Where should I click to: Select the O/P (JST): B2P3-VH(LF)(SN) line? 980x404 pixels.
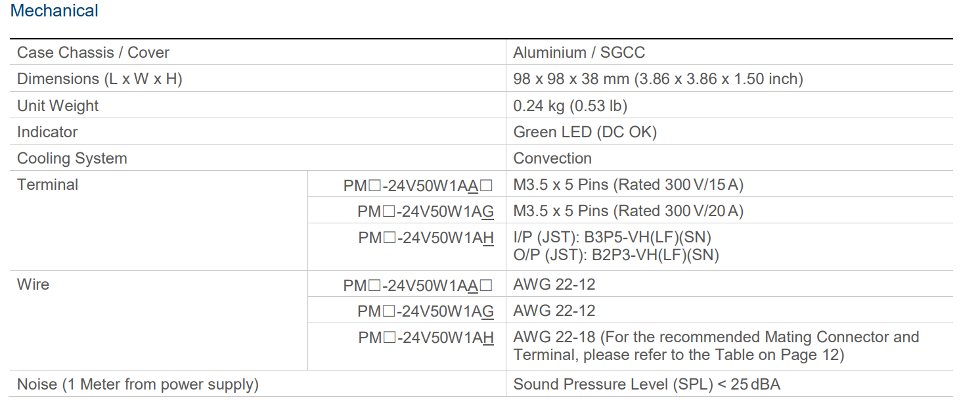pos(616,255)
